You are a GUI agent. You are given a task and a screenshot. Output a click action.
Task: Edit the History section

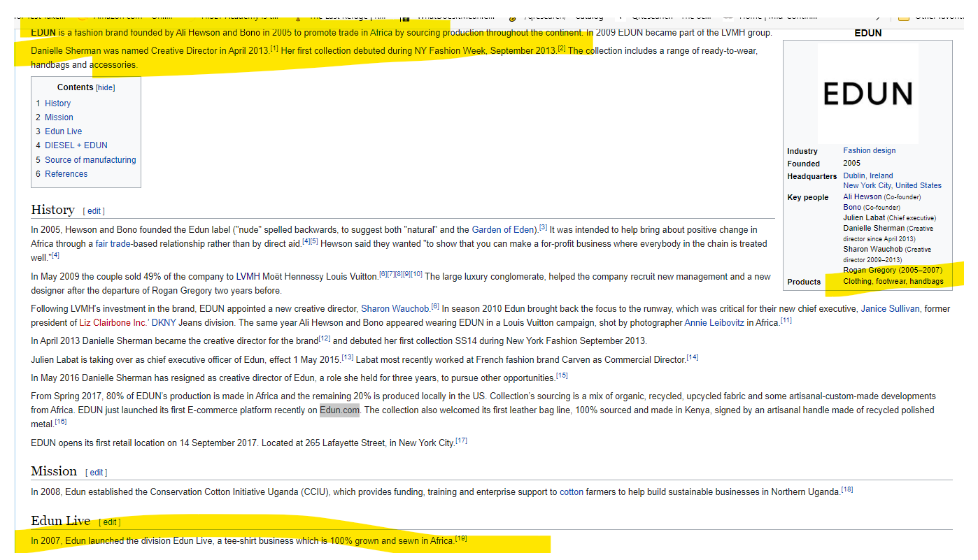pyautogui.click(x=94, y=211)
